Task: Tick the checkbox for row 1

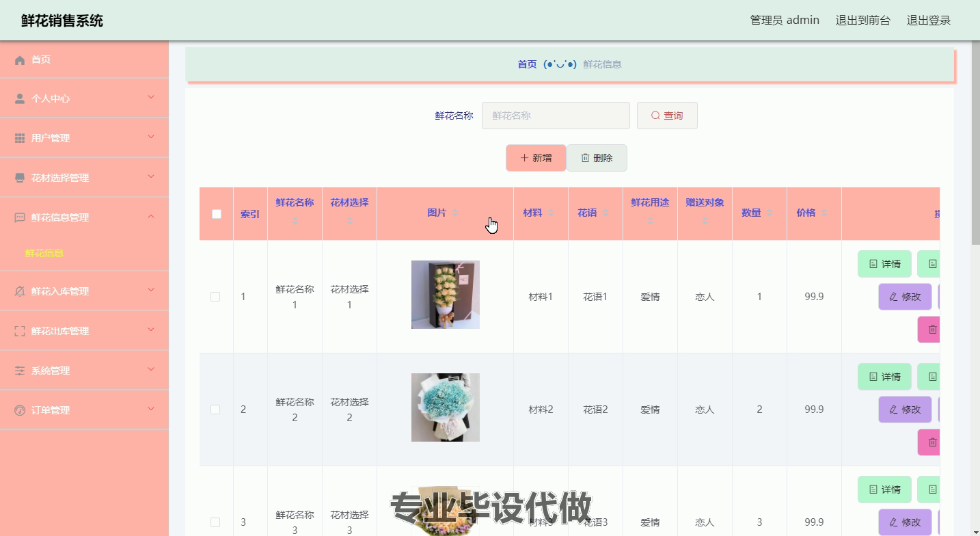Action: (215, 297)
